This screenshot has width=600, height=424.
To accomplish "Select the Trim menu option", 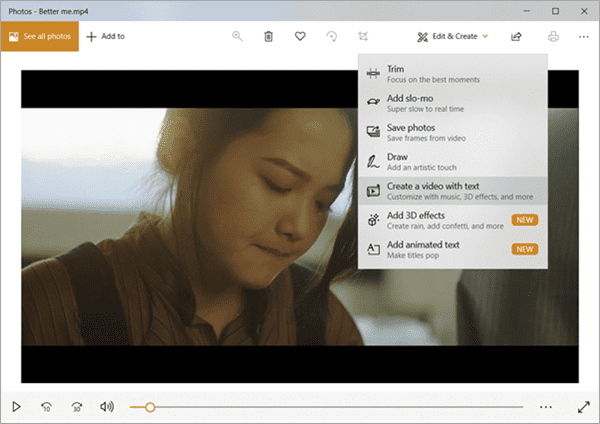I will click(x=453, y=74).
